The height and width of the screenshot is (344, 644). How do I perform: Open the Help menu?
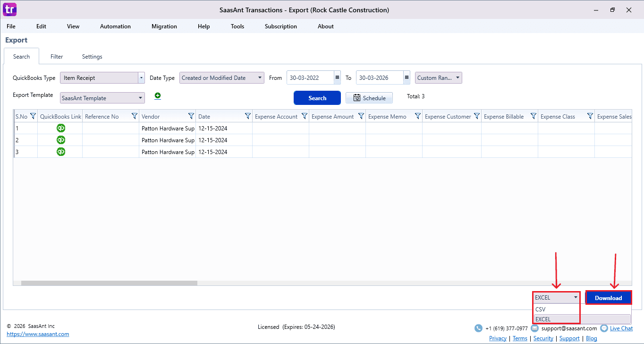pos(204,26)
